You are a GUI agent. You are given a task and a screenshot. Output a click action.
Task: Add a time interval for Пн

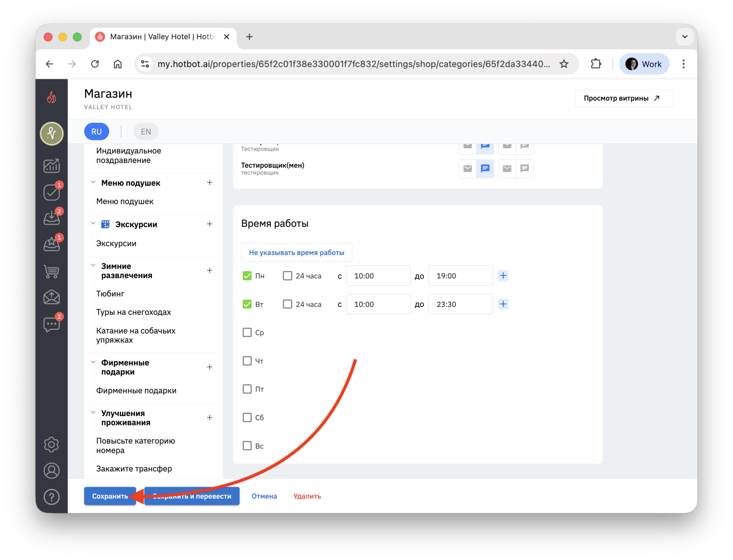[x=503, y=275]
